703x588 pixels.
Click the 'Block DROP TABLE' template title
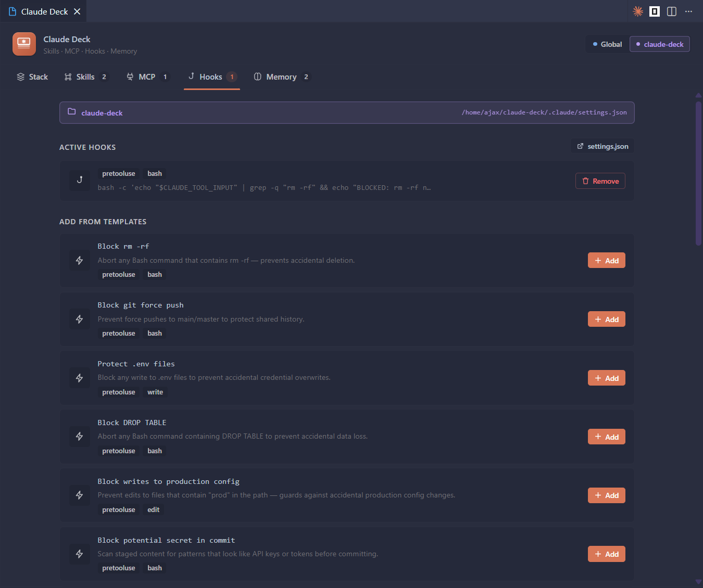[132, 423]
